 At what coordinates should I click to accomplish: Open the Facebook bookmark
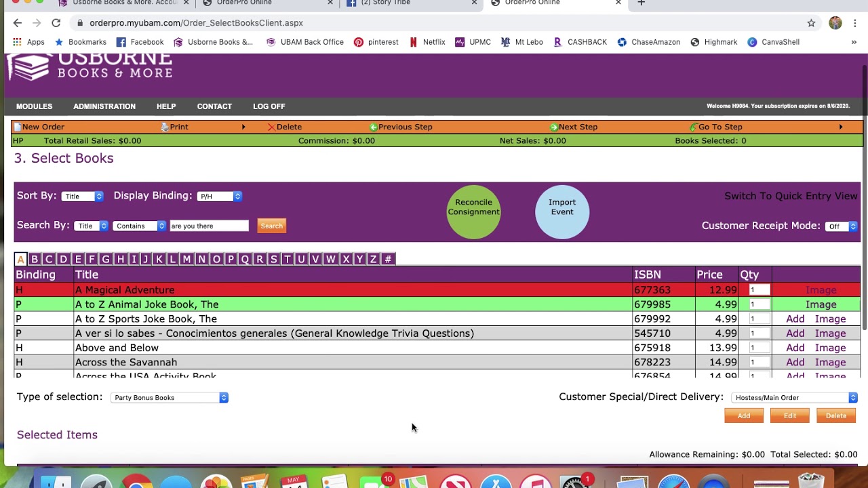coord(140,42)
